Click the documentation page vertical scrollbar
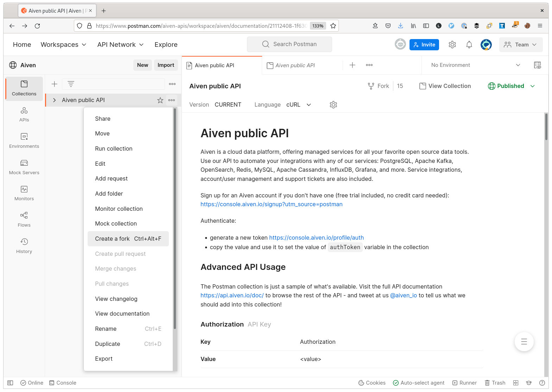Image resolution: width=552 pixels, height=392 pixels. pos(546,127)
